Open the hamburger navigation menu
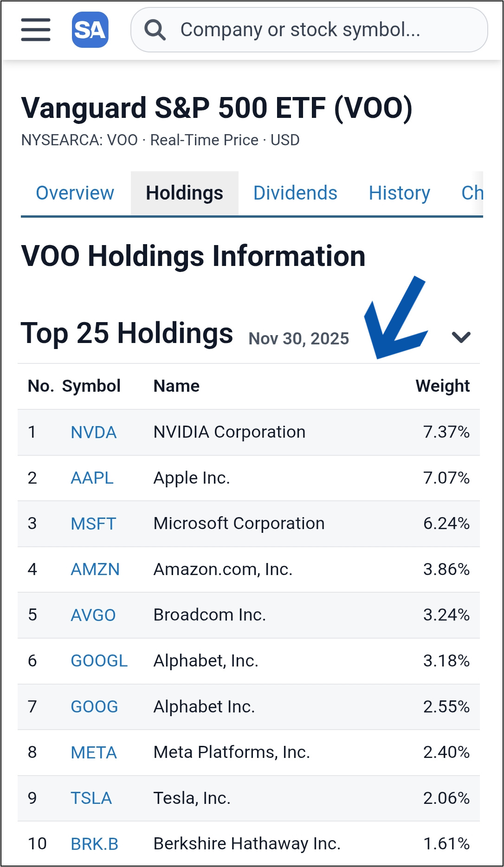The height and width of the screenshot is (867, 504). (36, 30)
